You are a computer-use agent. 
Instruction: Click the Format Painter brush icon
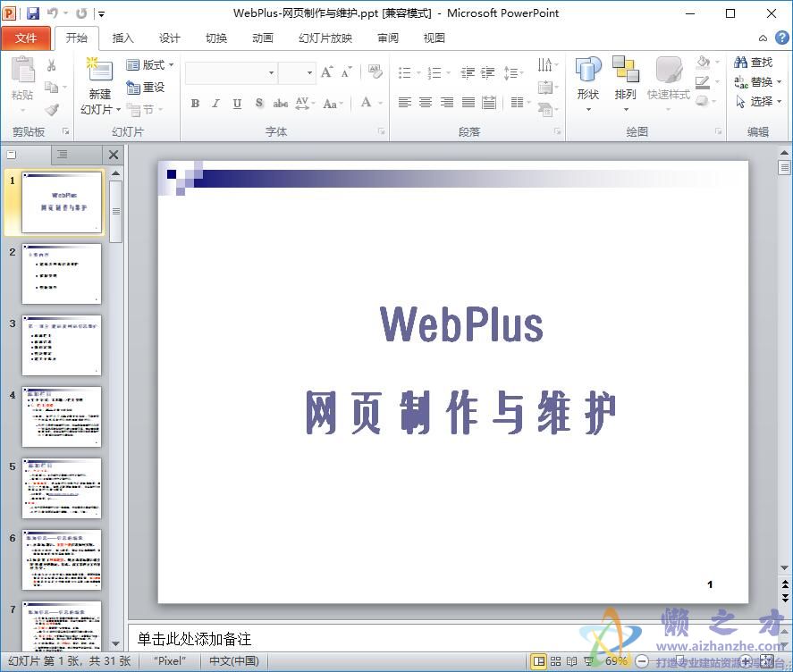click(54, 108)
